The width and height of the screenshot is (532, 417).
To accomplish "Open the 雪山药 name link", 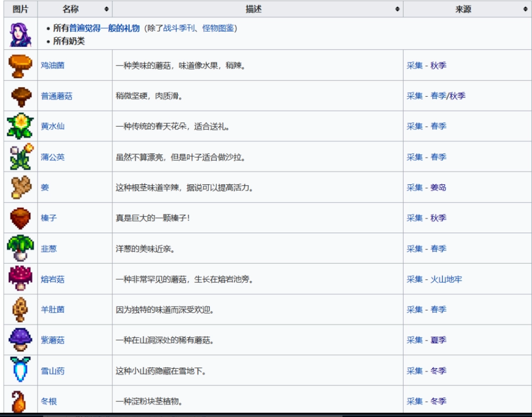I will pyautogui.click(x=53, y=371).
